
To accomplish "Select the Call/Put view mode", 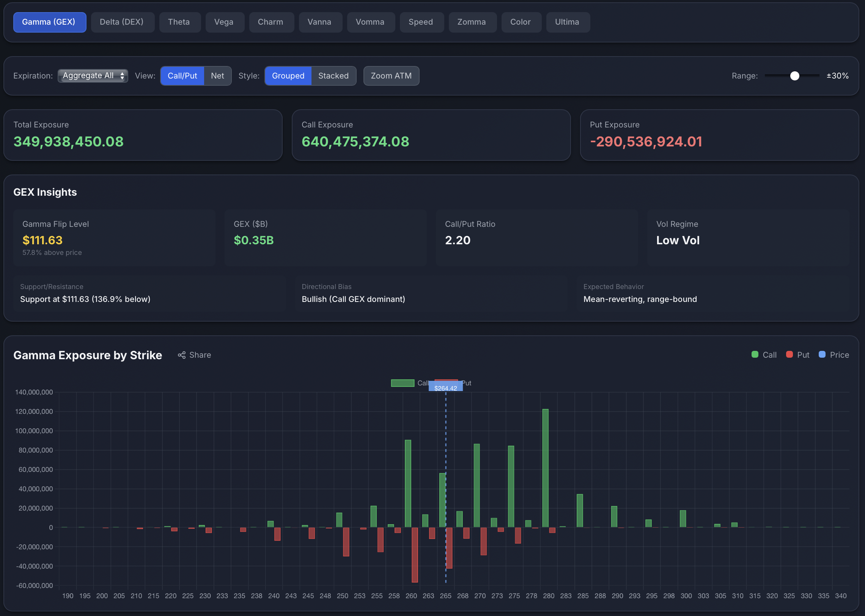I will tap(182, 75).
